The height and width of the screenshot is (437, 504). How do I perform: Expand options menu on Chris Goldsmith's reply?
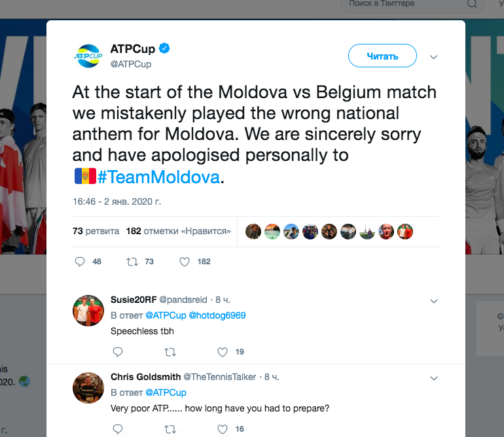(433, 378)
